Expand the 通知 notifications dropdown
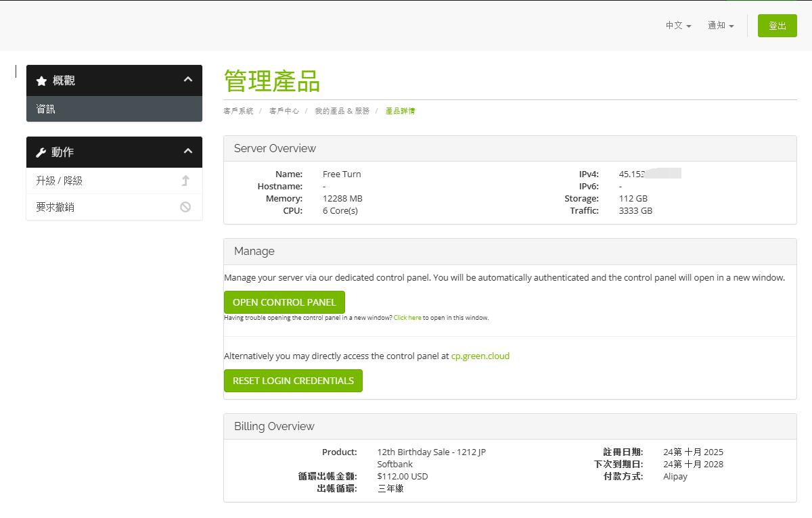 pos(721,26)
